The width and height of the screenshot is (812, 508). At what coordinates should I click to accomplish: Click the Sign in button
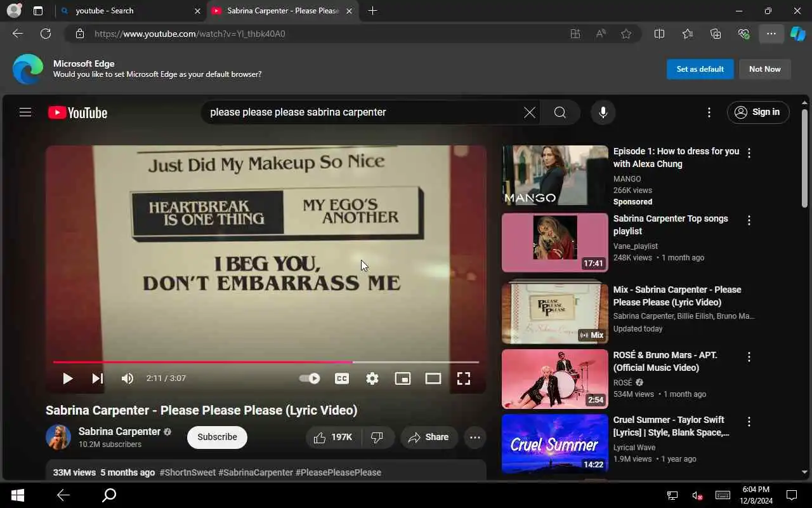click(x=758, y=112)
